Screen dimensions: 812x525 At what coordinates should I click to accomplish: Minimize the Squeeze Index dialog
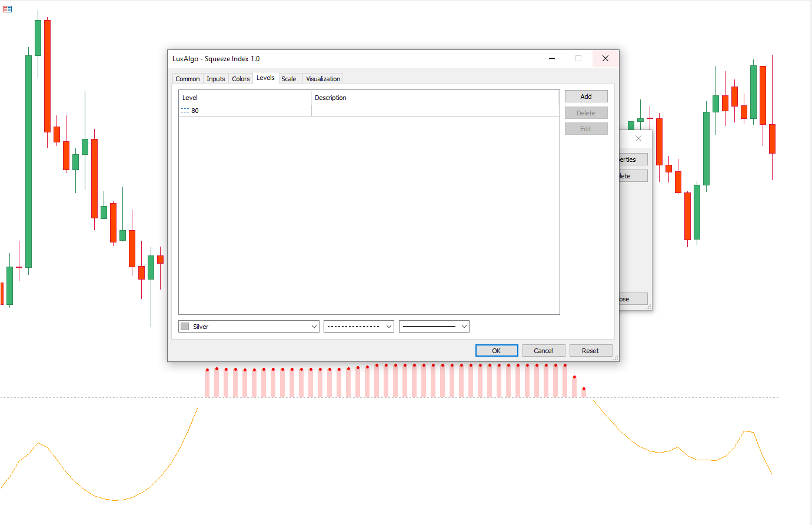(x=552, y=58)
